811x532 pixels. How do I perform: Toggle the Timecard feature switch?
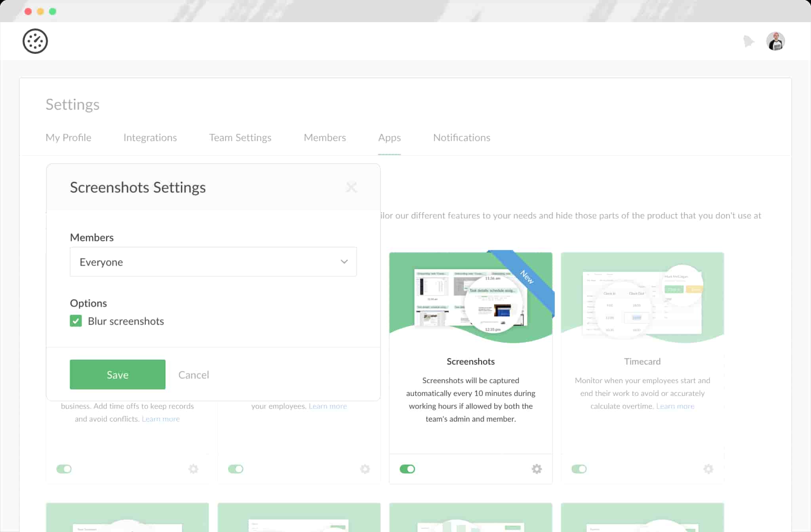pos(579,469)
